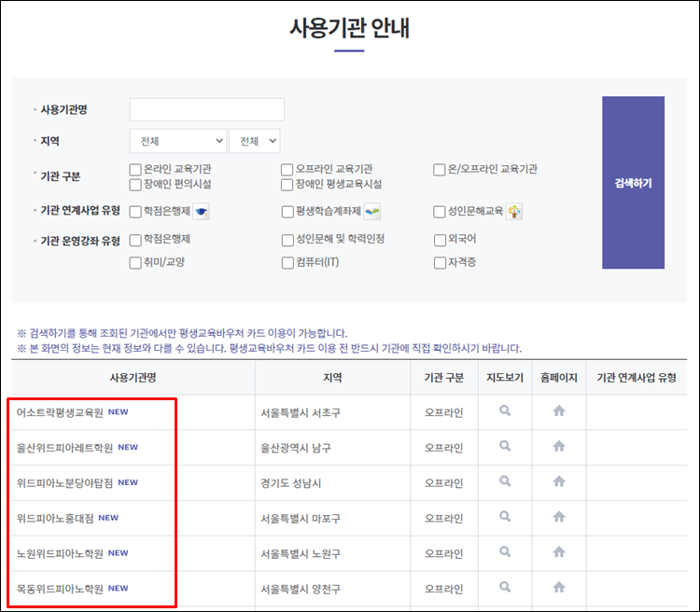Click 홈페이지 column header

point(559,378)
